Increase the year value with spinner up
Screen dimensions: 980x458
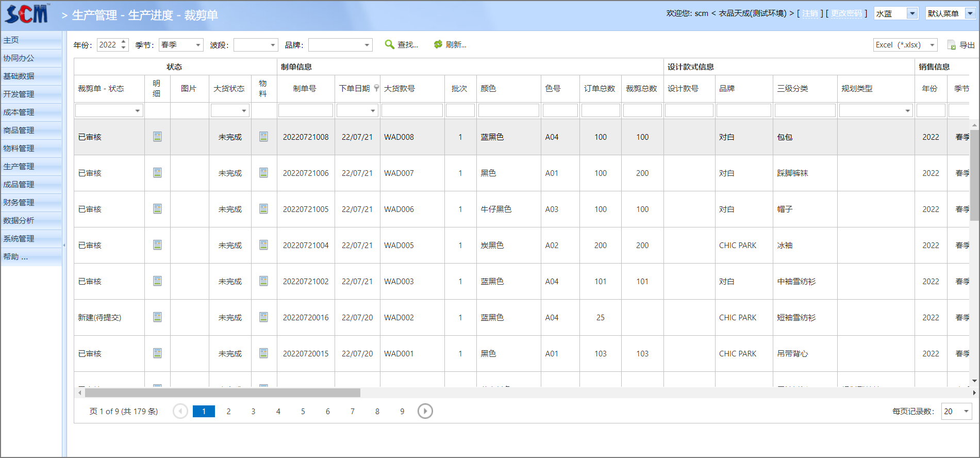point(124,42)
